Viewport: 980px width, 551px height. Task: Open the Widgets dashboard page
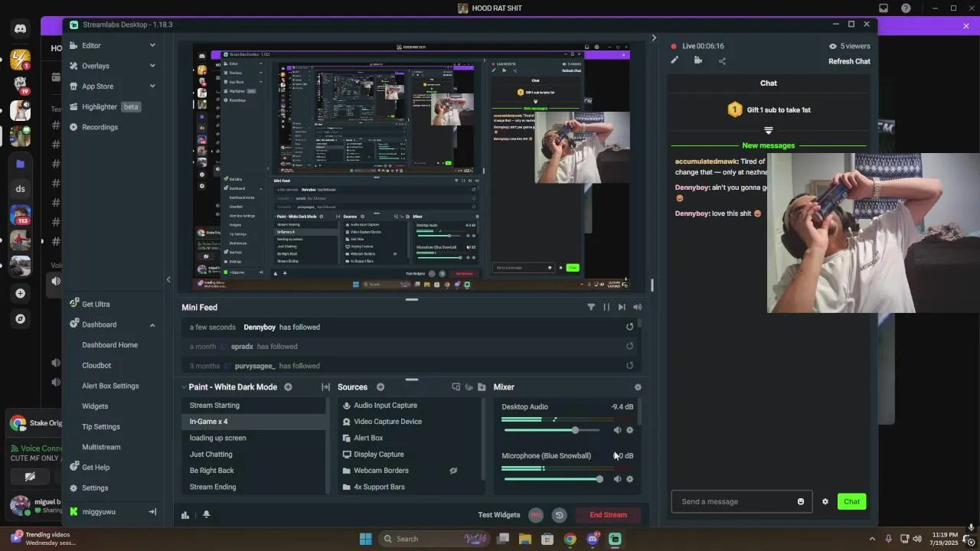pos(95,406)
